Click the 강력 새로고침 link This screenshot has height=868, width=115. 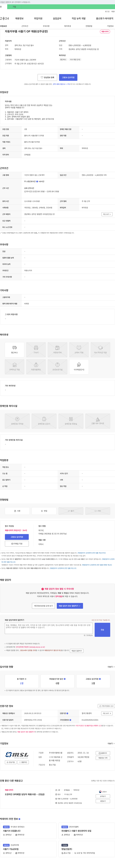point(61,84)
